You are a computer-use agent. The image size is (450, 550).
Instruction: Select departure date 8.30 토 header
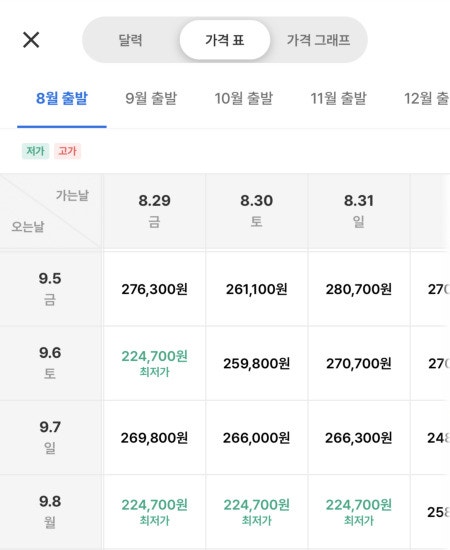coord(256,211)
